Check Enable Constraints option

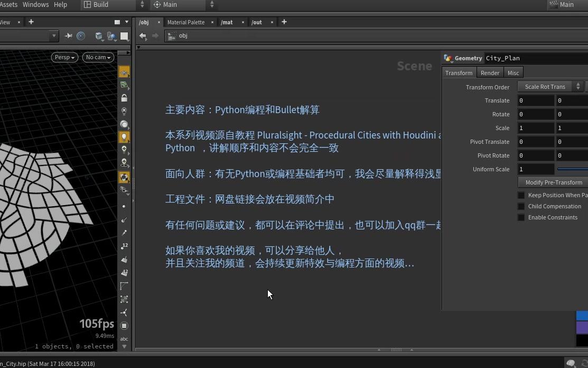(521, 217)
